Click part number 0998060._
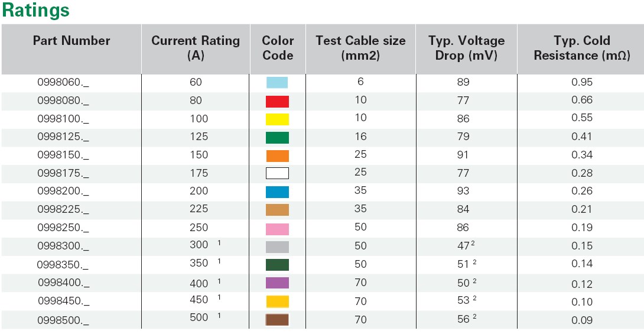Screen dimensions: 644x334 (63, 83)
